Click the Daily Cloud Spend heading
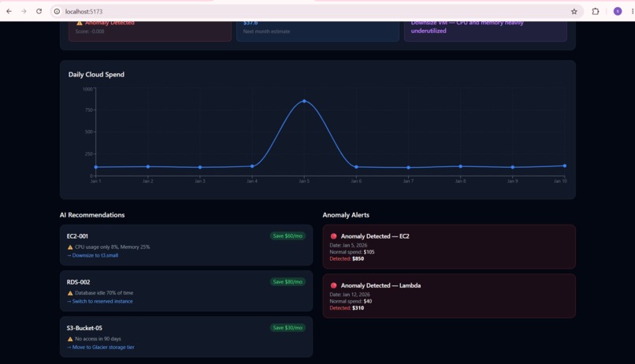The height and width of the screenshot is (364, 635). click(96, 75)
